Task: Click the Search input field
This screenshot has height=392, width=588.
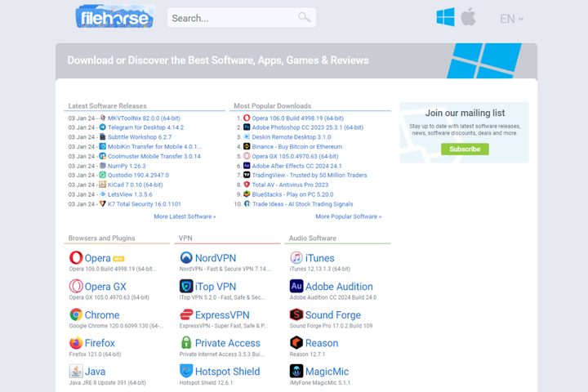Action: tap(232, 18)
